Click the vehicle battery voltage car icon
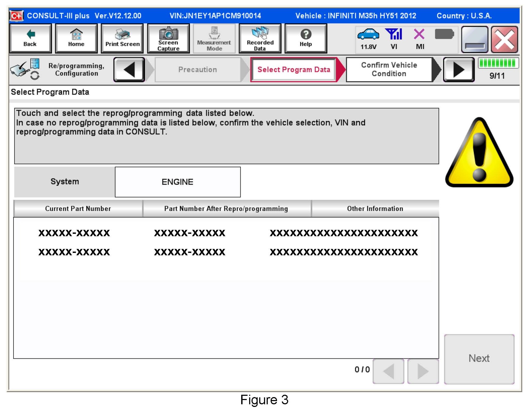 pyautogui.click(x=368, y=34)
